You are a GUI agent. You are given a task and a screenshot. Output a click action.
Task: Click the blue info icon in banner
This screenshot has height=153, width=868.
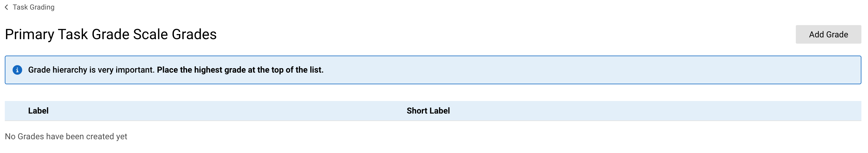(x=17, y=70)
